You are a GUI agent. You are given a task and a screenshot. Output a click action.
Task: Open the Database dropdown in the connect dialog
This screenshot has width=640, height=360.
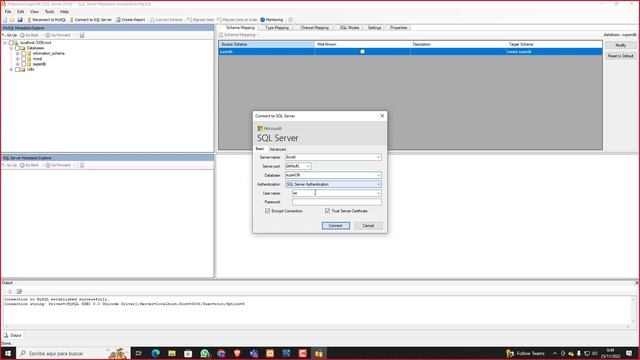click(378, 175)
